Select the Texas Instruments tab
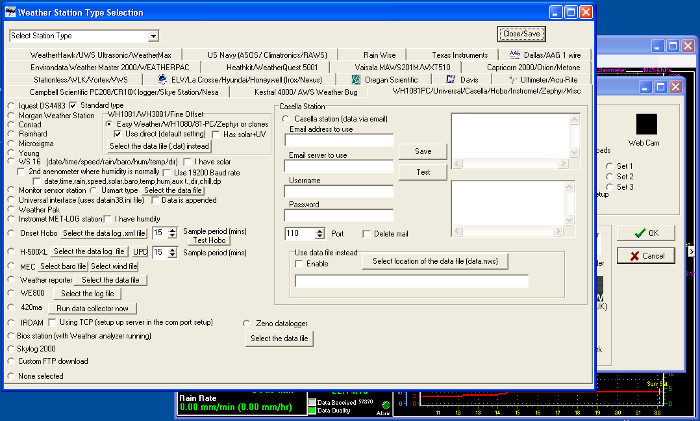 tap(459, 55)
